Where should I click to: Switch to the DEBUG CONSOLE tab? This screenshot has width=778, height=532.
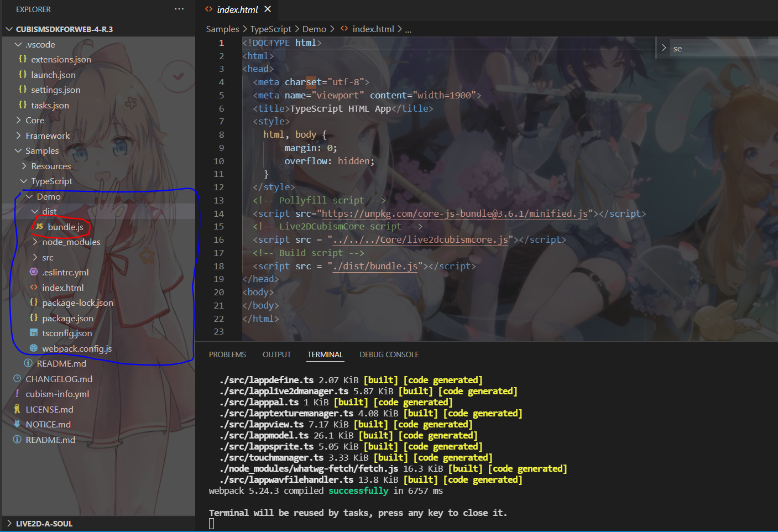(389, 354)
